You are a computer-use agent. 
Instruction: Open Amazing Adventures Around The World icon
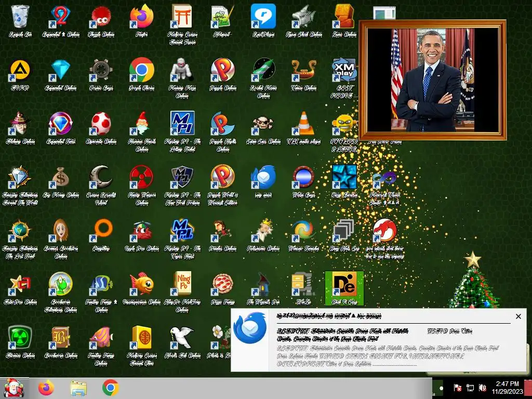pyautogui.click(x=20, y=177)
